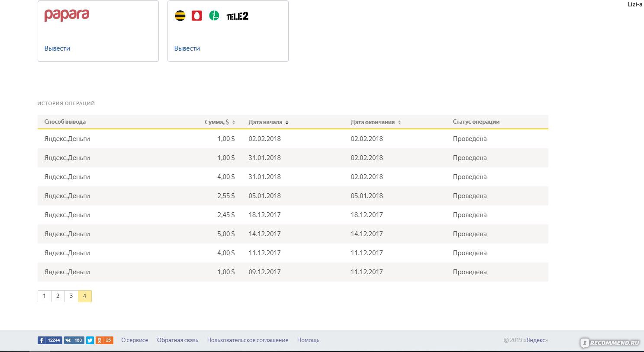Click the Papara logo
The width and height of the screenshot is (644, 352).
[67, 16]
